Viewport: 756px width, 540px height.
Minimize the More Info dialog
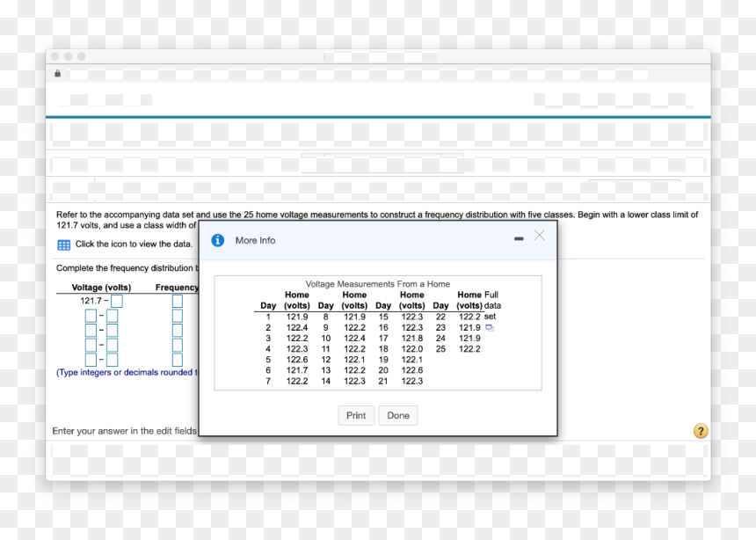tap(519, 239)
